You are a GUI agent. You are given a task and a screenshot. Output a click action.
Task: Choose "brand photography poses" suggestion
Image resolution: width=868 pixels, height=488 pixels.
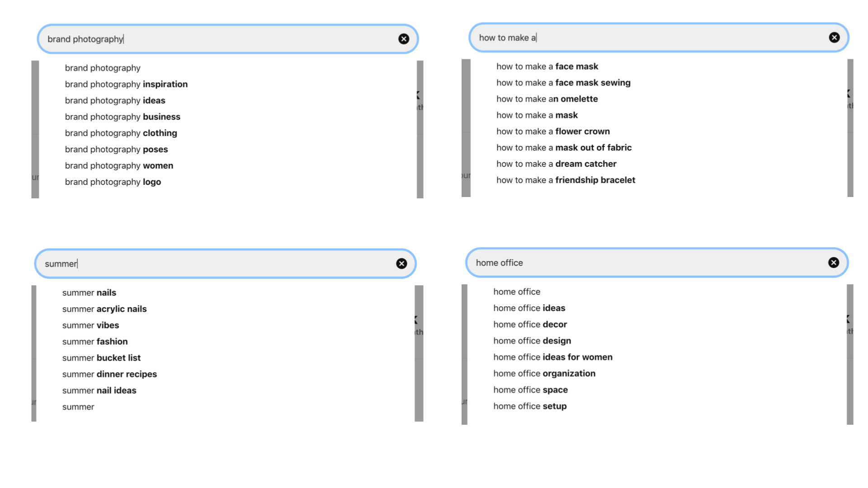point(116,149)
